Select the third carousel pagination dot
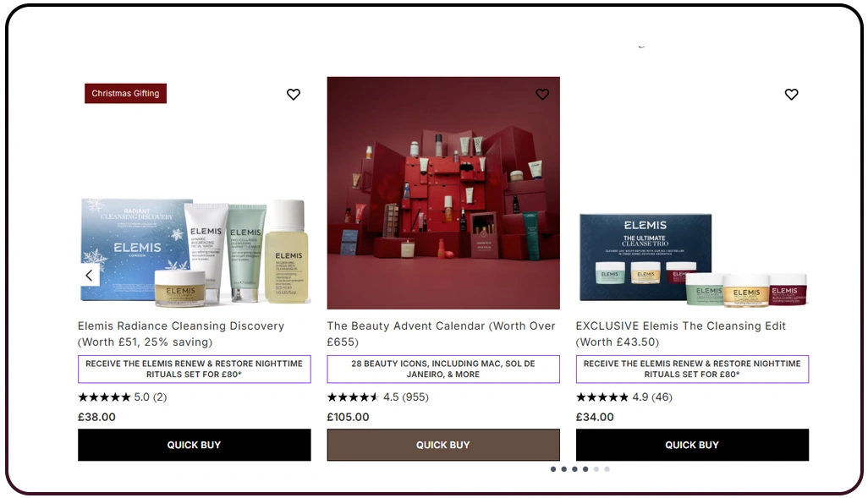The height and width of the screenshot is (498, 868). point(574,469)
